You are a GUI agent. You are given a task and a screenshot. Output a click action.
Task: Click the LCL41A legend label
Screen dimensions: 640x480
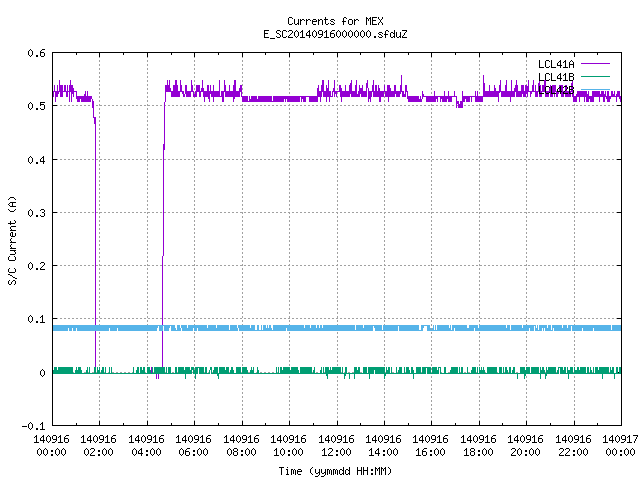point(556,64)
